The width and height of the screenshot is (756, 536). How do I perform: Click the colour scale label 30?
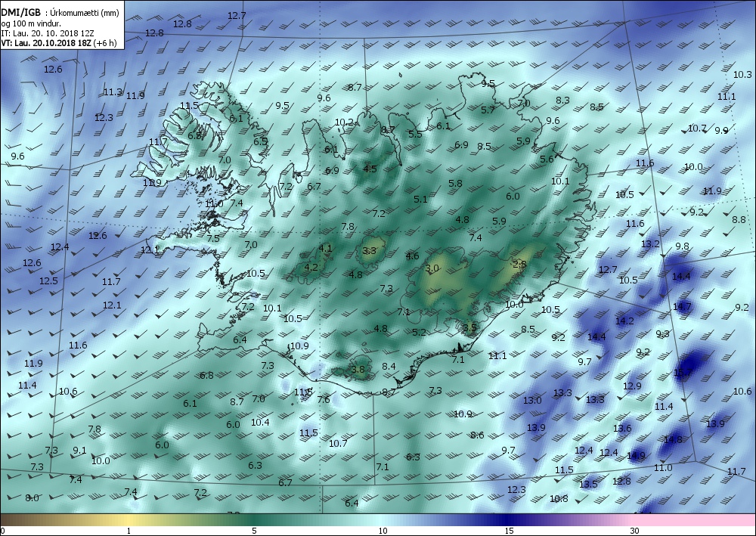tap(634, 531)
